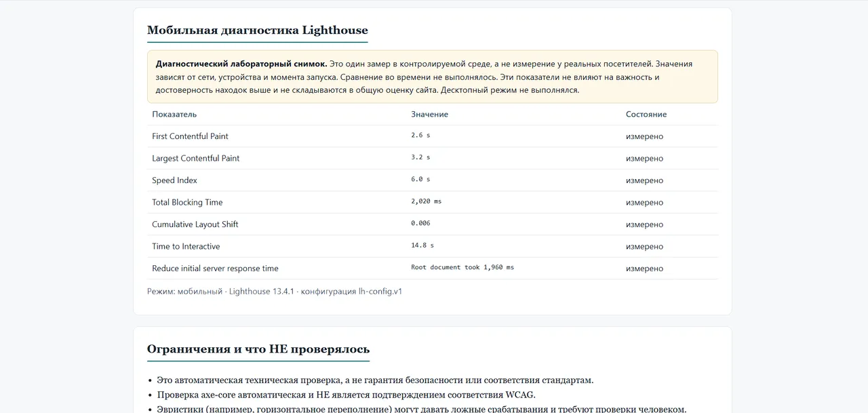Viewport: 868px width, 413px height.
Task: Select the 'Speed Index' row label
Action: pyautogui.click(x=174, y=180)
